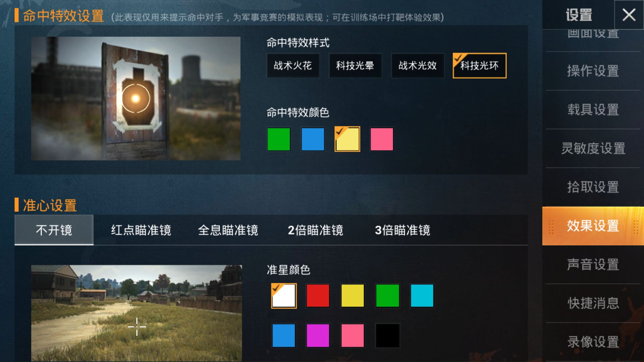This screenshot has width=644, height=362.
Task: Set crosshair color to cyan
Action: pyautogui.click(x=422, y=296)
